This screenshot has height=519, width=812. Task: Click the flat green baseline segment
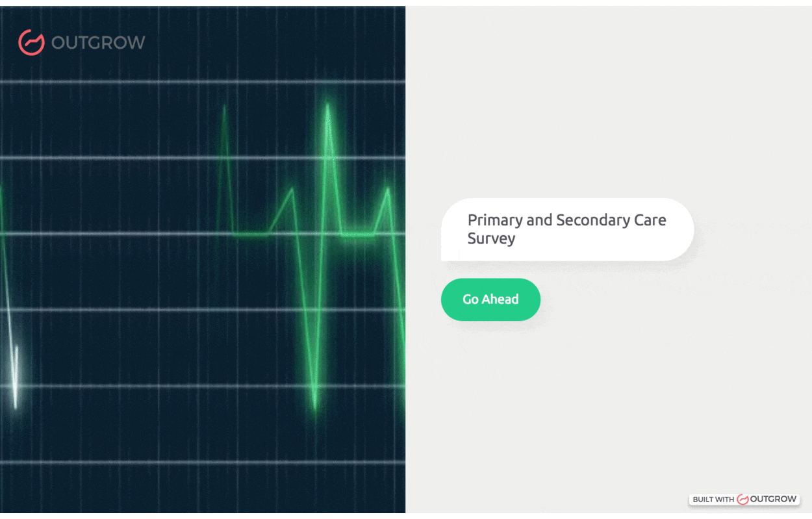tap(250, 234)
